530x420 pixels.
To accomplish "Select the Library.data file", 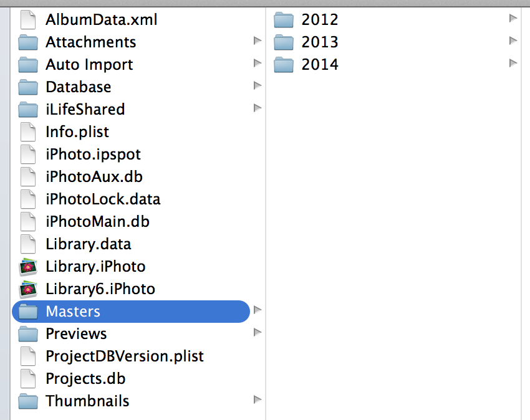I will coord(89,244).
